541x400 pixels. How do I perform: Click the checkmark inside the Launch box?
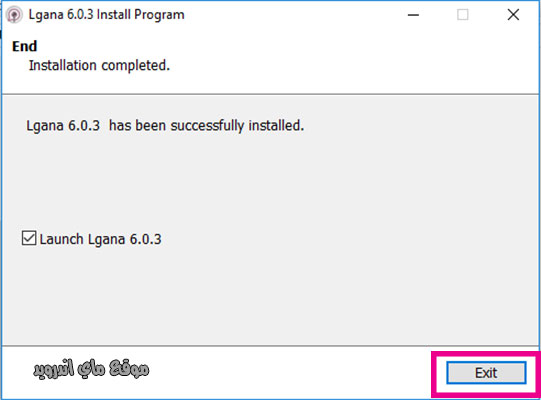point(29,238)
